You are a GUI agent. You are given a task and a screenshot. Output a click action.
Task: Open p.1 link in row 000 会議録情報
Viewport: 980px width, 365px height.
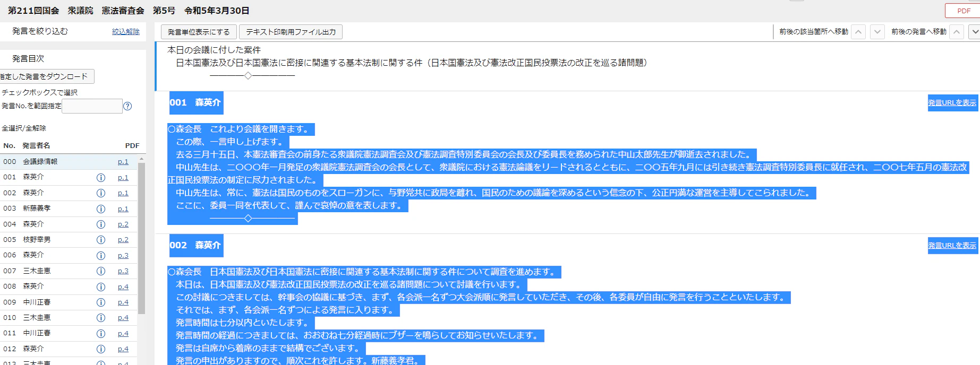(123, 162)
